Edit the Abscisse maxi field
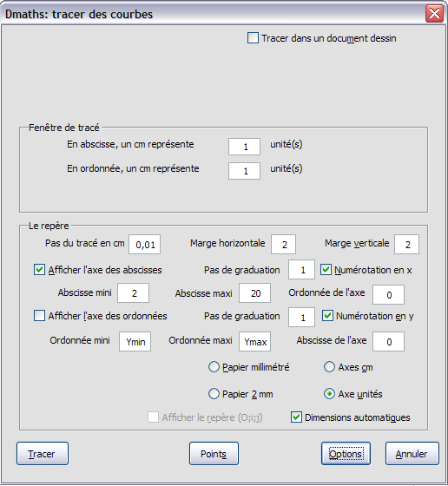The height and width of the screenshot is (486, 448). 254,293
